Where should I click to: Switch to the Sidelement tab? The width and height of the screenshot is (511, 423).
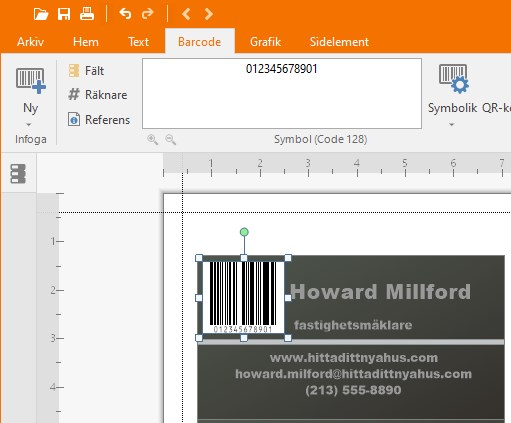point(339,42)
